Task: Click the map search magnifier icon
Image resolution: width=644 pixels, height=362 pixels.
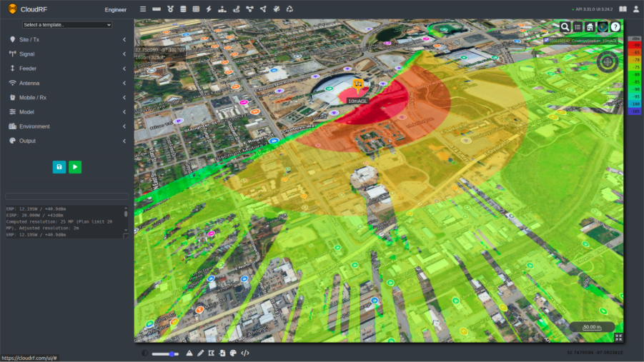Action: click(565, 27)
